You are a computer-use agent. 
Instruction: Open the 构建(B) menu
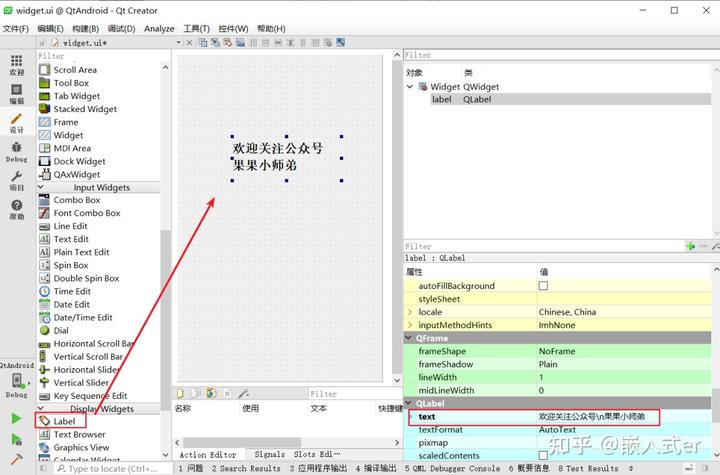point(85,28)
